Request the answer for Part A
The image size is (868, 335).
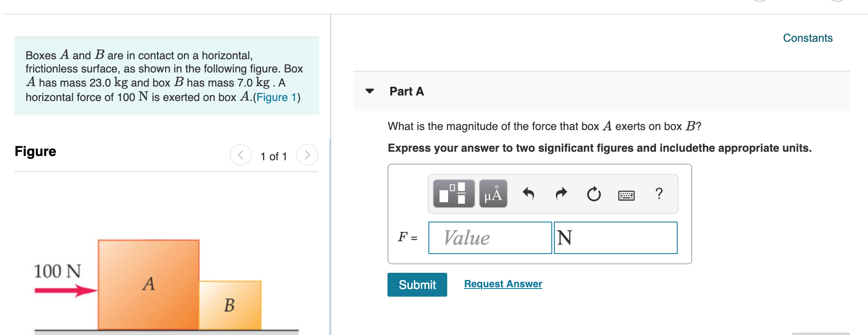click(x=502, y=283)
